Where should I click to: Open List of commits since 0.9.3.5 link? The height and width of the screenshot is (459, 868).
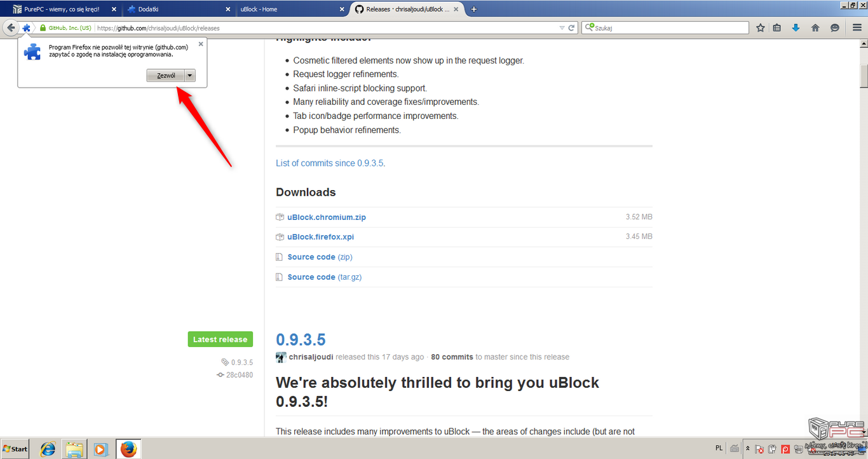click(330, 163)
